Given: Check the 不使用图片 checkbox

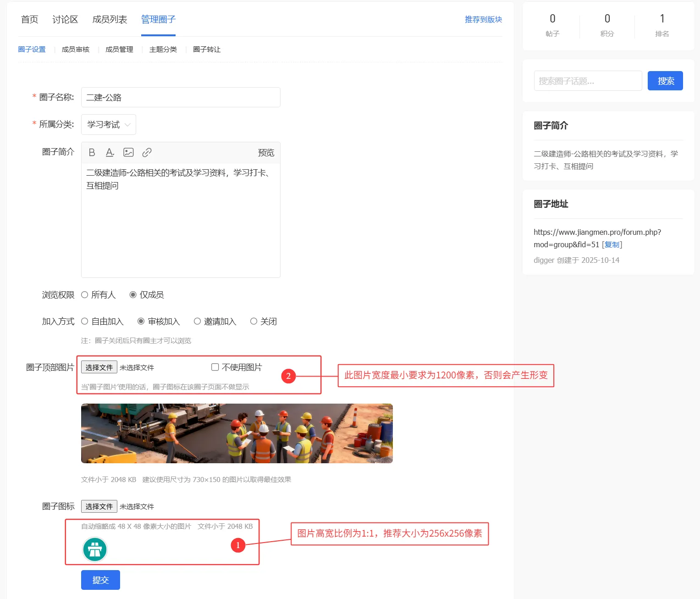Looking at the screenshot, I should tap(215, 367).
